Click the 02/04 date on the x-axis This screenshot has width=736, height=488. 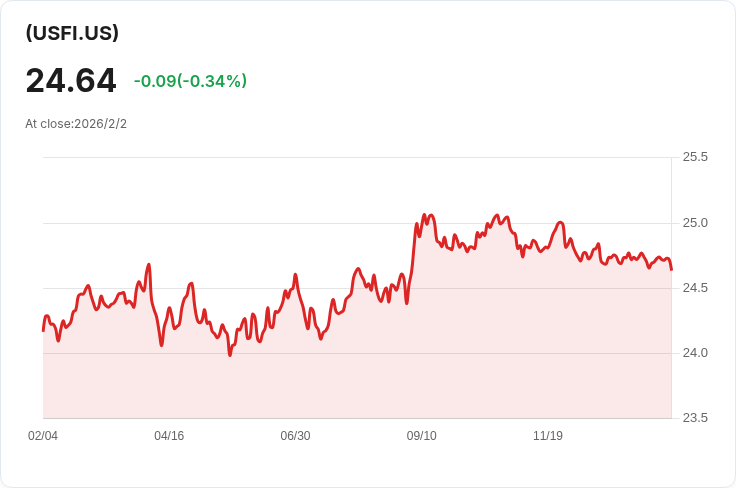point(43,436)
